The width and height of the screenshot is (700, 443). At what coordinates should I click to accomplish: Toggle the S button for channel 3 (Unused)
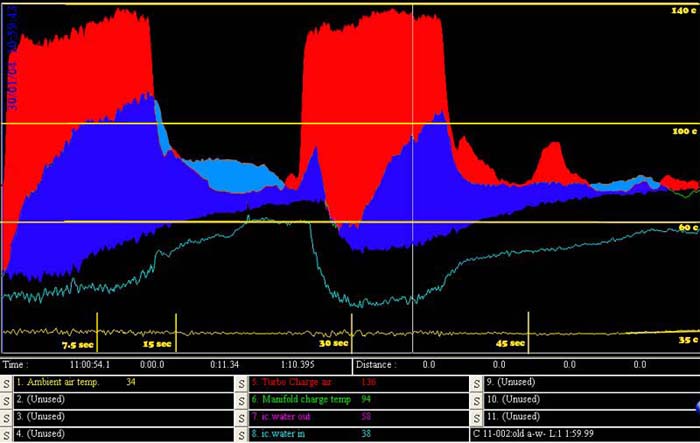pyautogui.click(x=6, y=418)
